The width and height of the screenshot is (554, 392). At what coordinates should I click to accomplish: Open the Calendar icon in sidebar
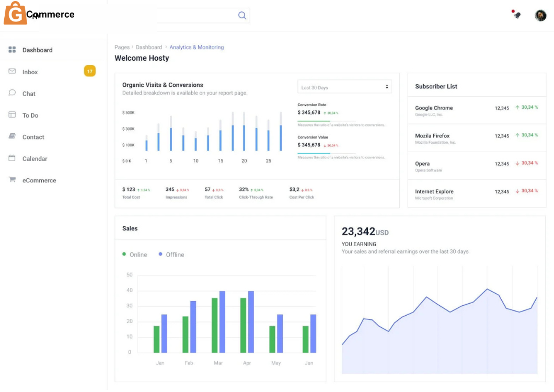pyautogui.click(x=12, y=158)
